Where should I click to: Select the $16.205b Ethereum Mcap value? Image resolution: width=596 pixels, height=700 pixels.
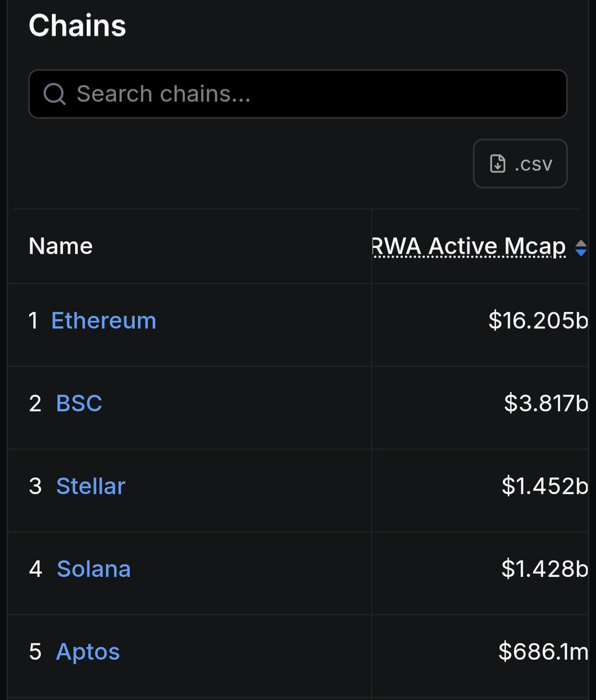pyautogui.click(x=538, y=321)
